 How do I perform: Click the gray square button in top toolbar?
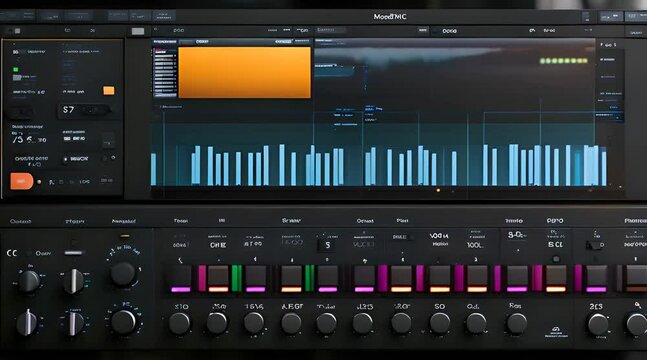pyautogui.click(x=138, y=31)
